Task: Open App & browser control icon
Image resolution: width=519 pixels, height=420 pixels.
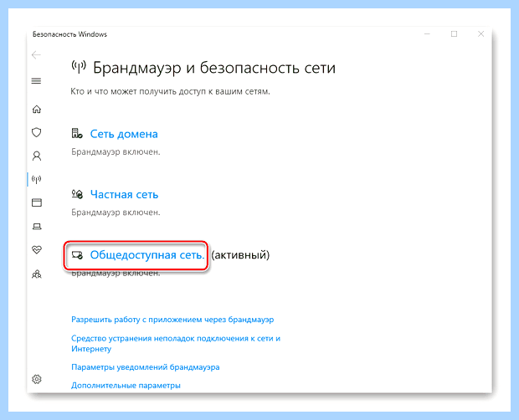Action: [x=36, y=202]
